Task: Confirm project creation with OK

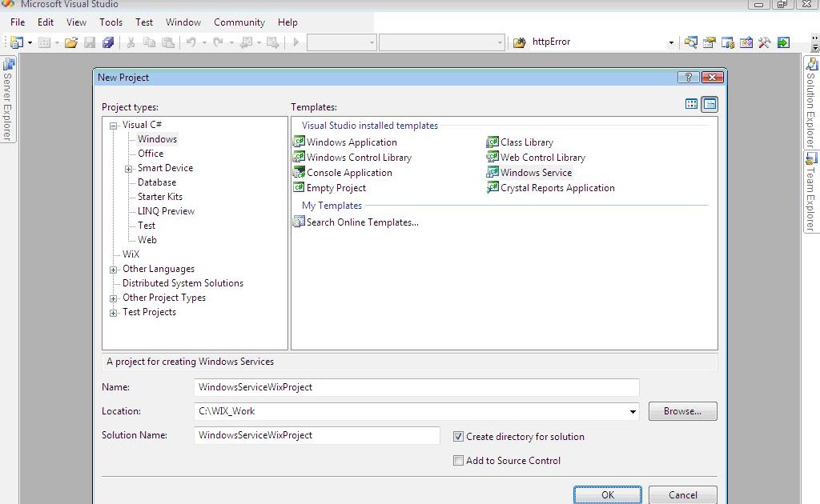Action: point(607,494)
